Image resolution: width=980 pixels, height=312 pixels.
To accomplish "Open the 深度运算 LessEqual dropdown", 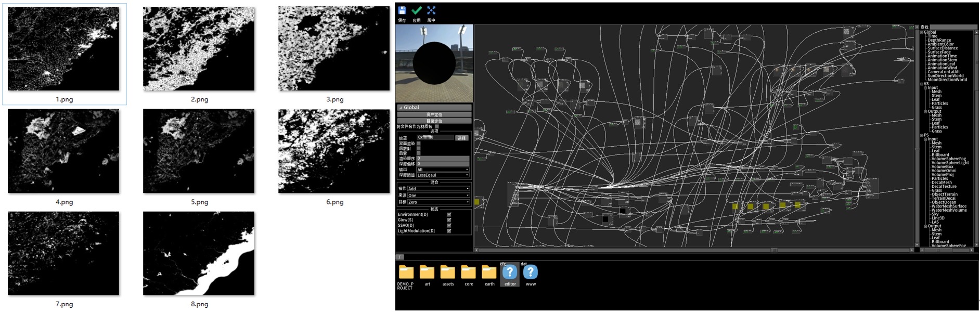I will coord(442,175).
